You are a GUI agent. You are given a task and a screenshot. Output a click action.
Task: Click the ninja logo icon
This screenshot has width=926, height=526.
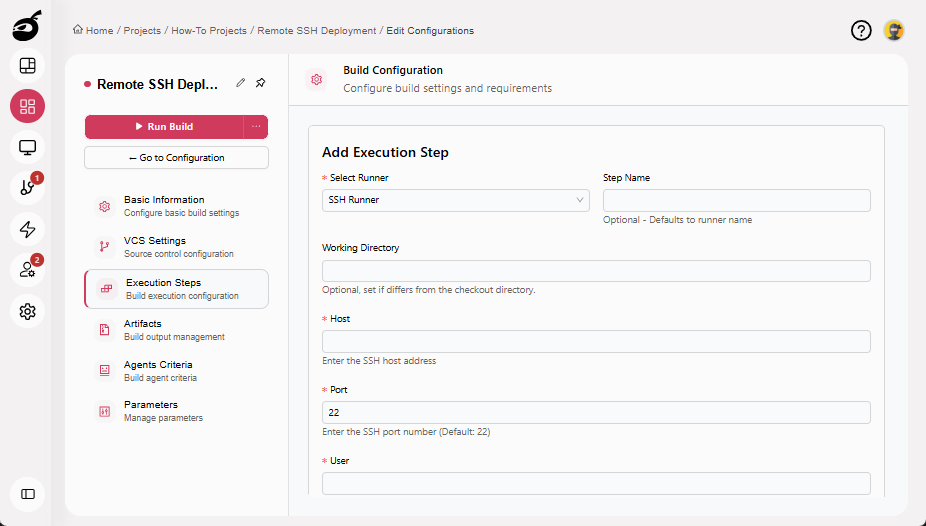[27, 26]
